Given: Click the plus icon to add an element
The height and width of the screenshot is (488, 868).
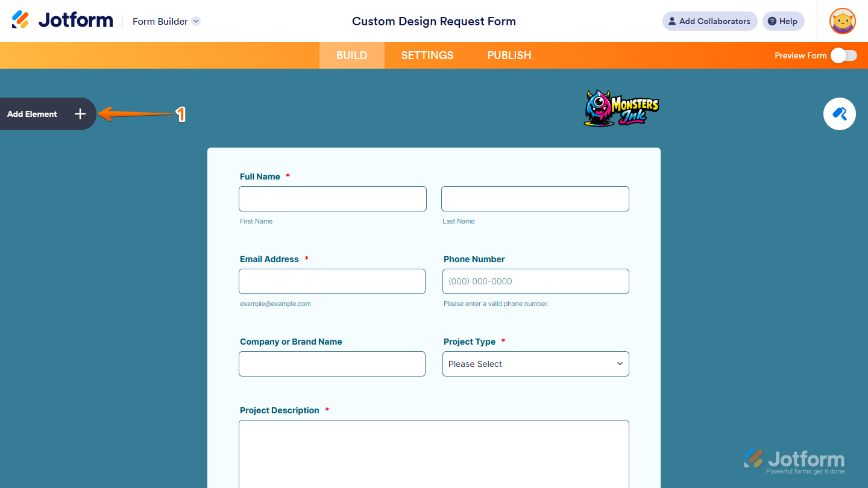Looking at the screenshot, I should click(x=80, y=114).
